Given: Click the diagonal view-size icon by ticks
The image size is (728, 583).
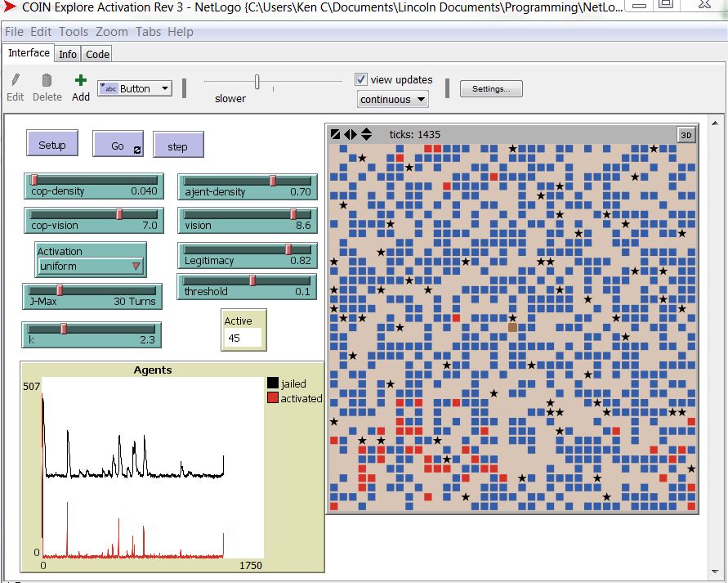Looking at the screenshot, I should tap(335, 134).
